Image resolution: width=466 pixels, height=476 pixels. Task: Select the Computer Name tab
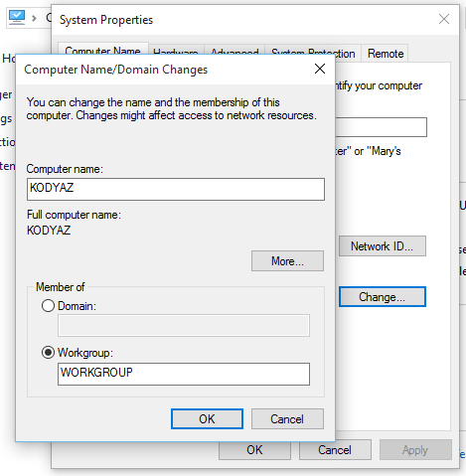tap(103, 49)
